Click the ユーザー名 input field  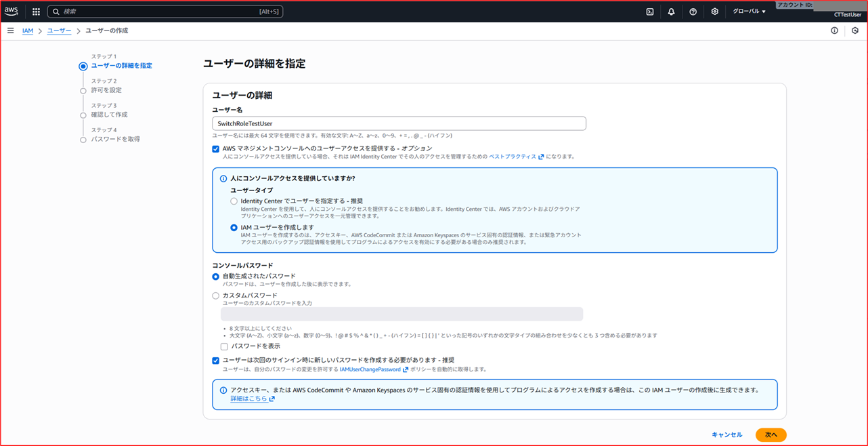402,123
